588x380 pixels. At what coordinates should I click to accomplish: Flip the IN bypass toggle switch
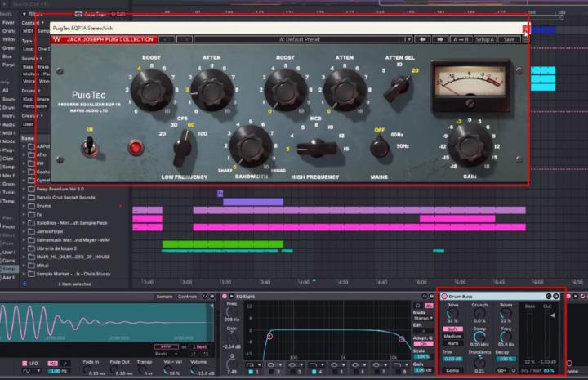(90, 148)
